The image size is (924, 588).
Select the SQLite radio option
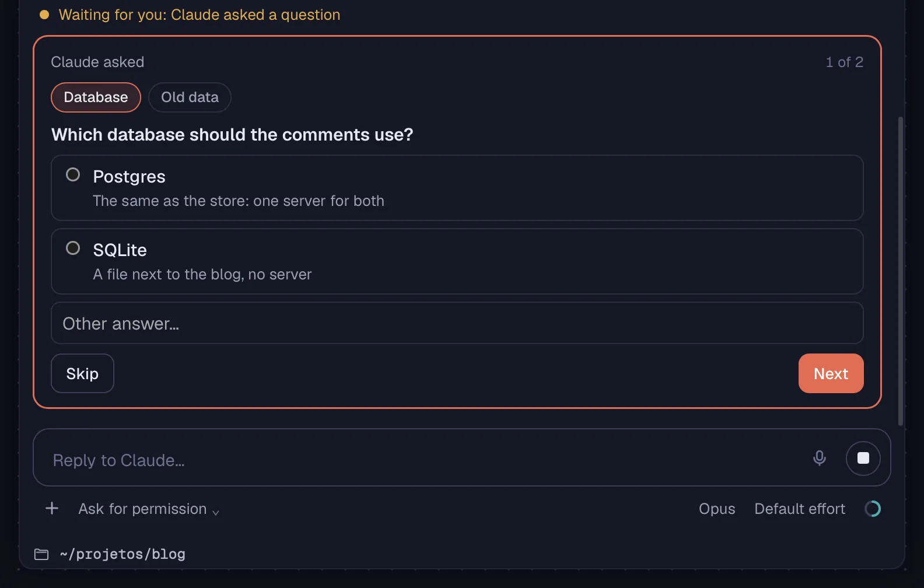pyautogui.click(x=457, y=261)
